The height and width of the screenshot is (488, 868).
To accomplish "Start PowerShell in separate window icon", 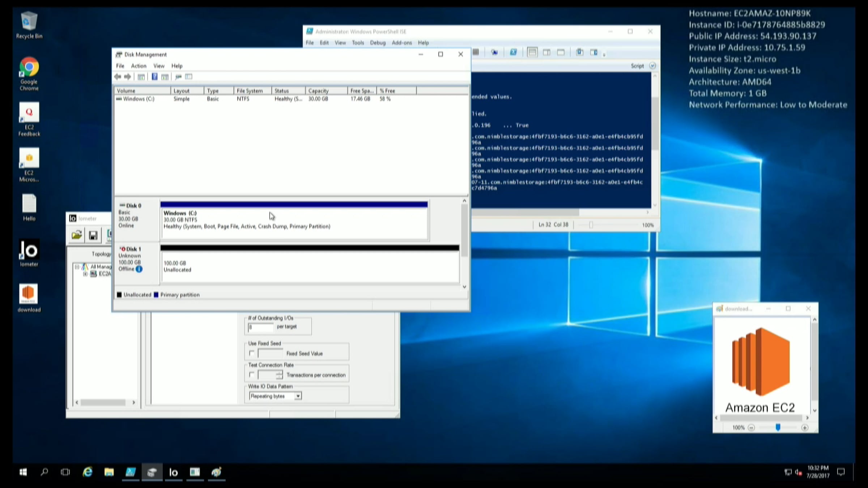I will (513, 52).
